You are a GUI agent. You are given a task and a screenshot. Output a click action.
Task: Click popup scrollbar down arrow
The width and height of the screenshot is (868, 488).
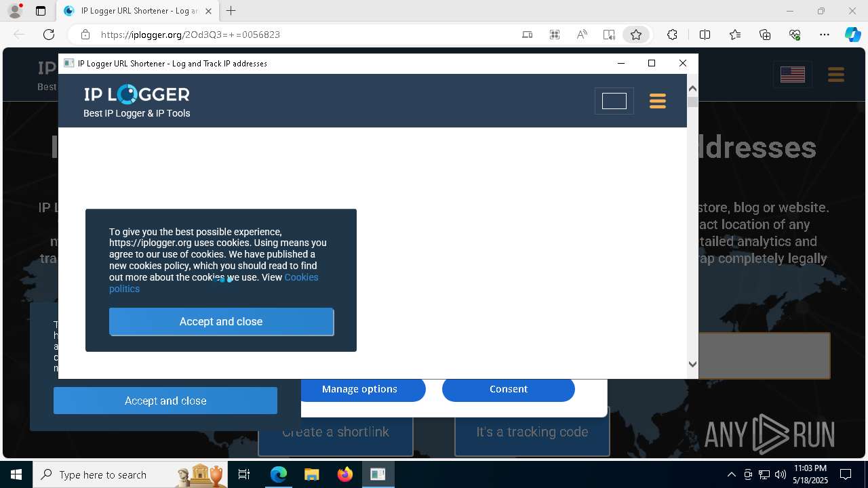[x=692, y=364]
